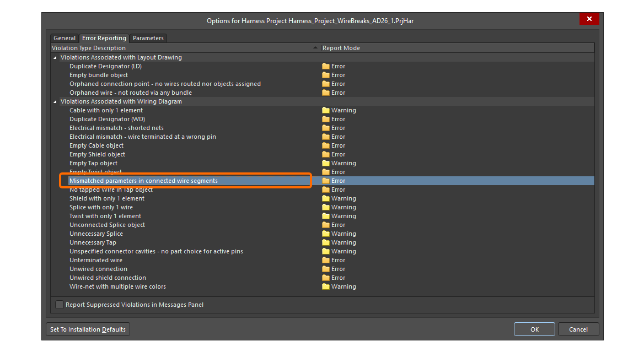Click folder icon beside Duplicate Designator (LD)
Viewport: 644px width, 352px height.
326,66
